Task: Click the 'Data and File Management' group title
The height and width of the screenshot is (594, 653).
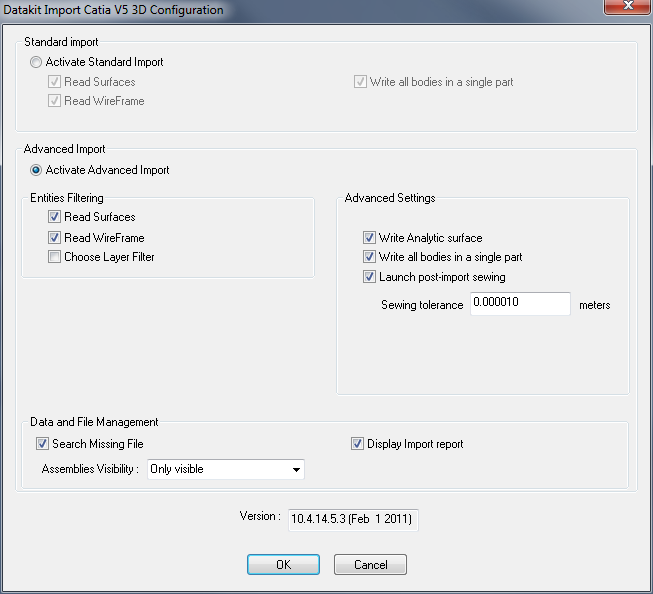Action: pyautogui.click(x=94, y=422)
